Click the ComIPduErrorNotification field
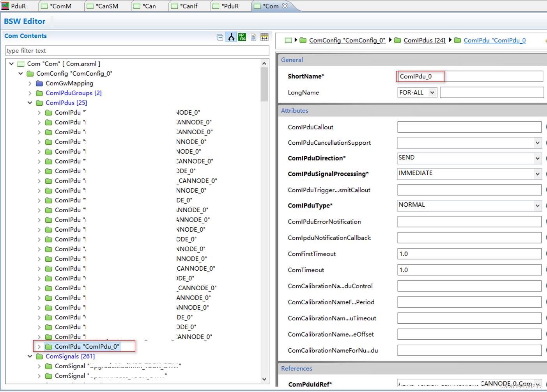The image size is (547, 392). (x=469, y=222)
